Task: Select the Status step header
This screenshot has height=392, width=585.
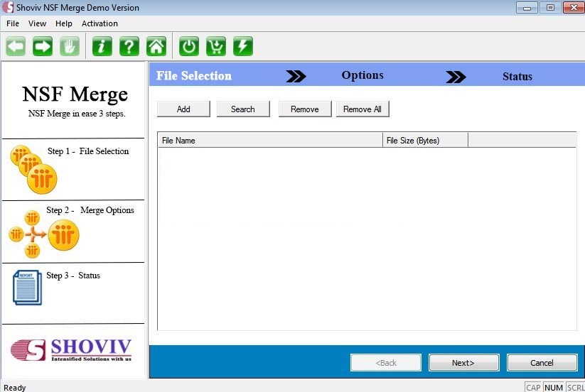Action: pyautogui.click(x=517, y=77)
